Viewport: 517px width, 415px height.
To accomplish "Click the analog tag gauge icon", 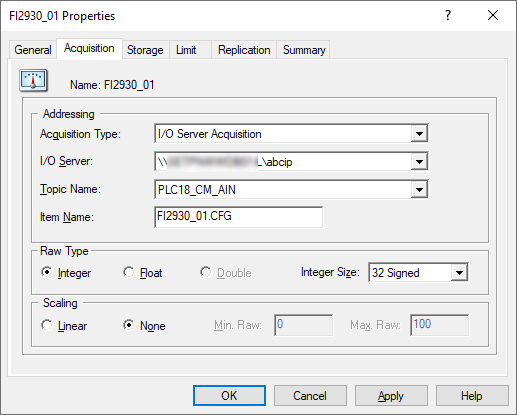I will [33, 80].
